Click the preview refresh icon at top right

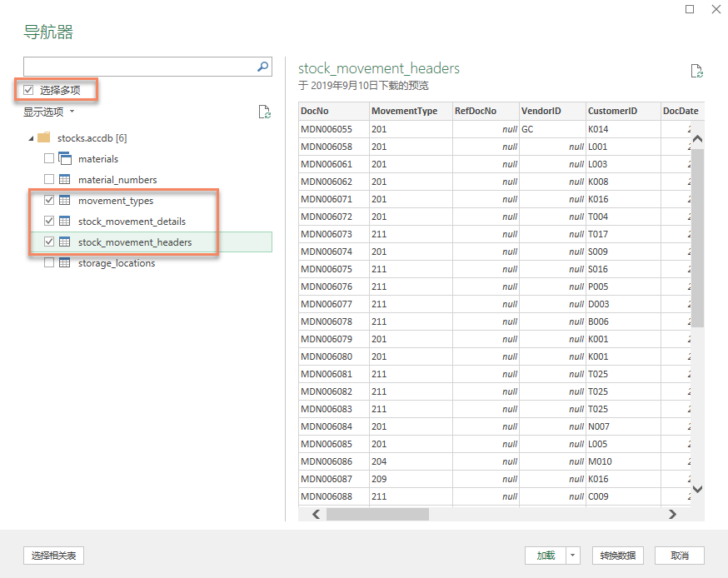(x=697, y=71)
